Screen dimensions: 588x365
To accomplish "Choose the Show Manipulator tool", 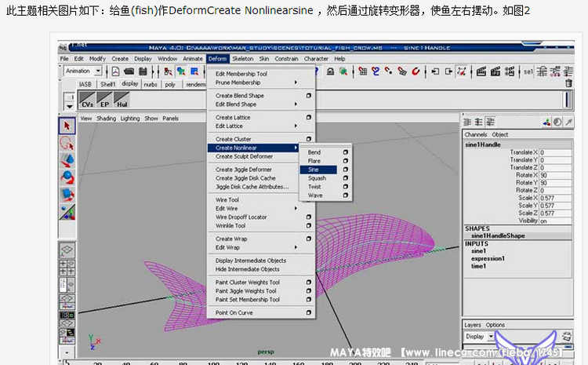I will pyautogui.click(x=67, y=212).
